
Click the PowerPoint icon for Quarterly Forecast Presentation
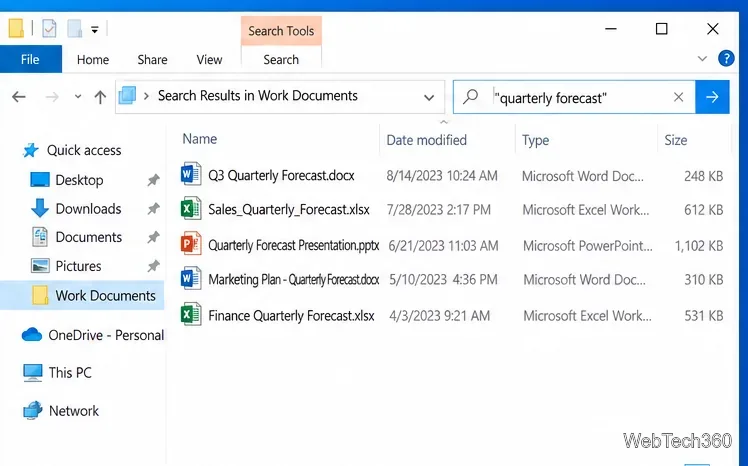191,243
